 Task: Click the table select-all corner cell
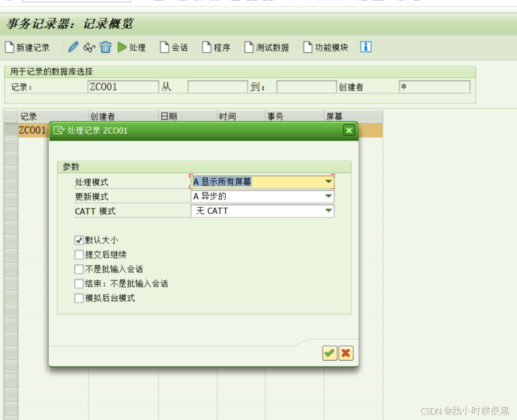(11, 116)
